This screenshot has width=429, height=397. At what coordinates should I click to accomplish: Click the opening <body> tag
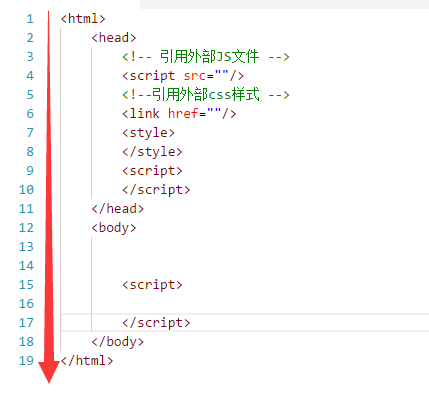(114, 228)
